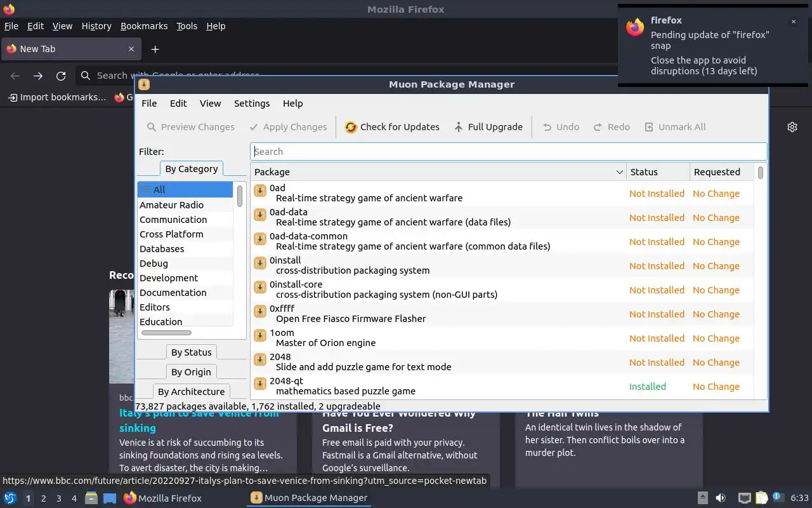The image size is (812, 508).
Task: Click the package icon beside 0ad-data
Action: tap(259, 215)
